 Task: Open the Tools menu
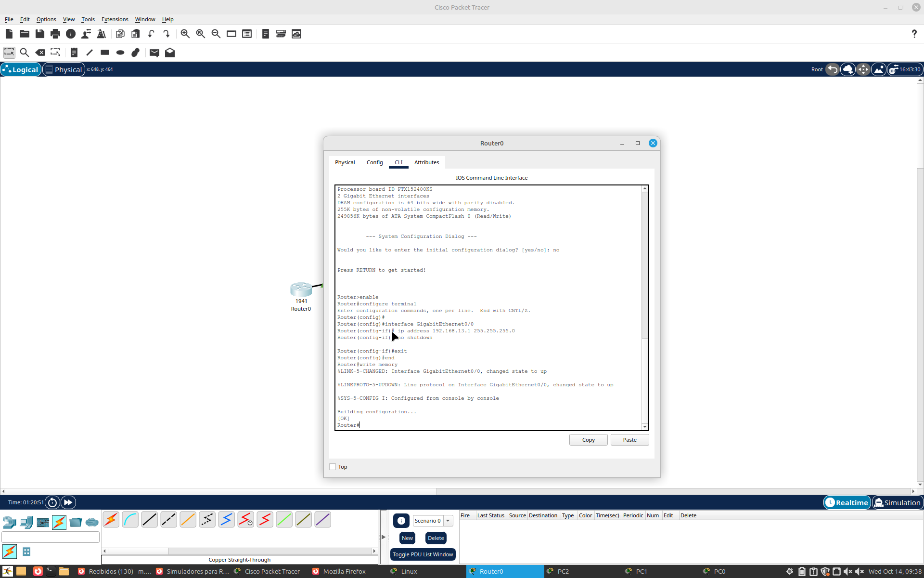tap(88, 19)
